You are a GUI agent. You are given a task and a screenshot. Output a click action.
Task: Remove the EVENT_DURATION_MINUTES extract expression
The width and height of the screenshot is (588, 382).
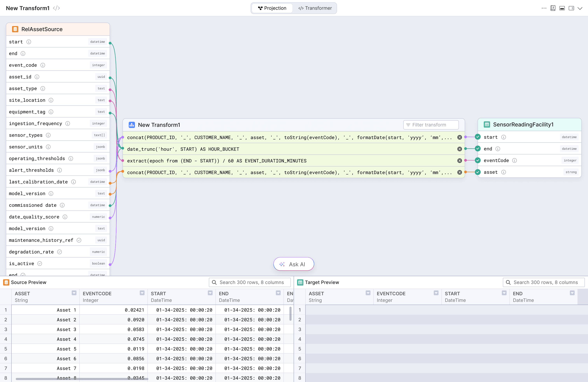[x=459, y=161]
